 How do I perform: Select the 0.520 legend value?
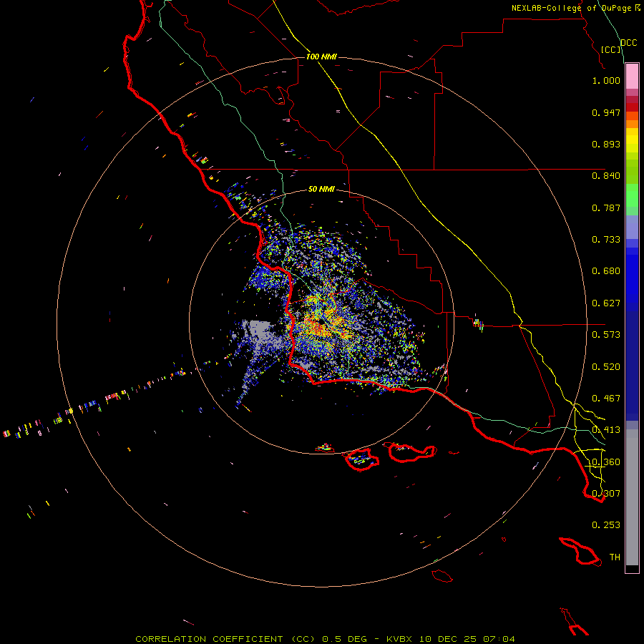click(606, 367)
